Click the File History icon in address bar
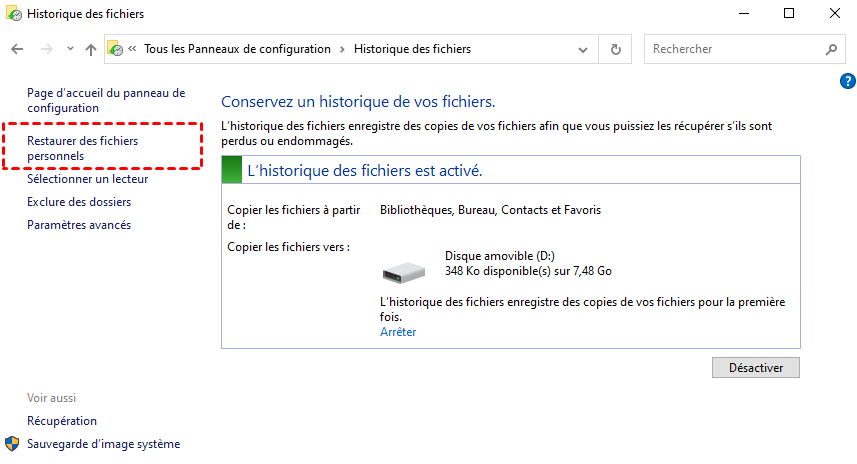The width and height of the screenshot is (857, 464). click(115, 49)
